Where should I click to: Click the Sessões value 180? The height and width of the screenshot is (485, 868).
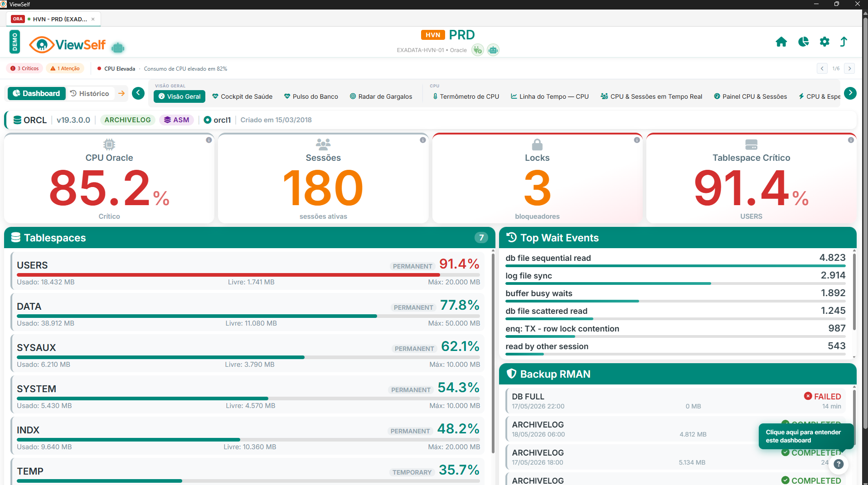323,188
